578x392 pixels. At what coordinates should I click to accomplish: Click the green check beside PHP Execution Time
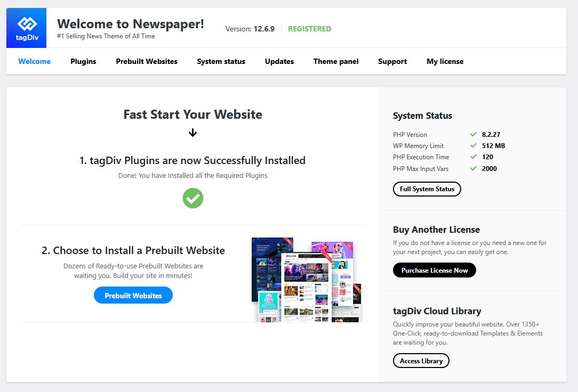point(473,157)
